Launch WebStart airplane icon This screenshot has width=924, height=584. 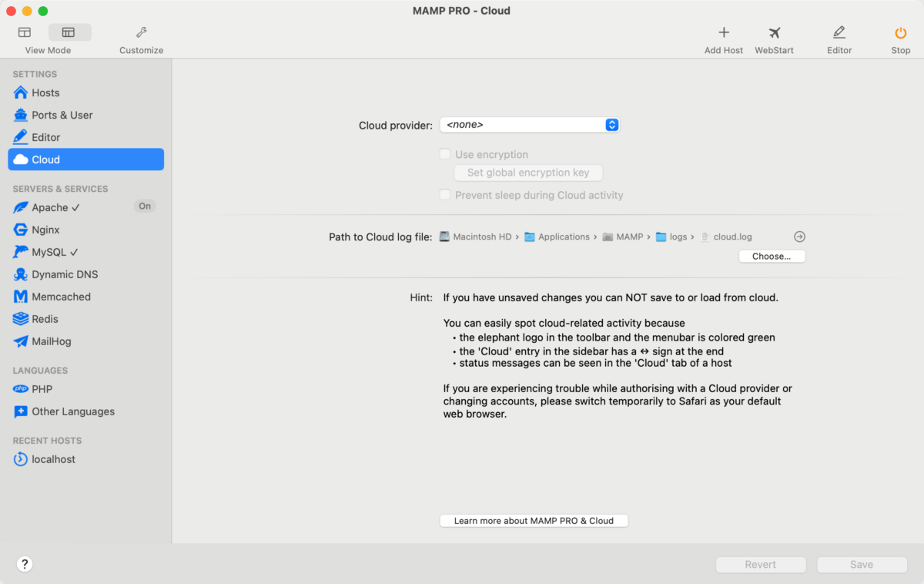774,32
